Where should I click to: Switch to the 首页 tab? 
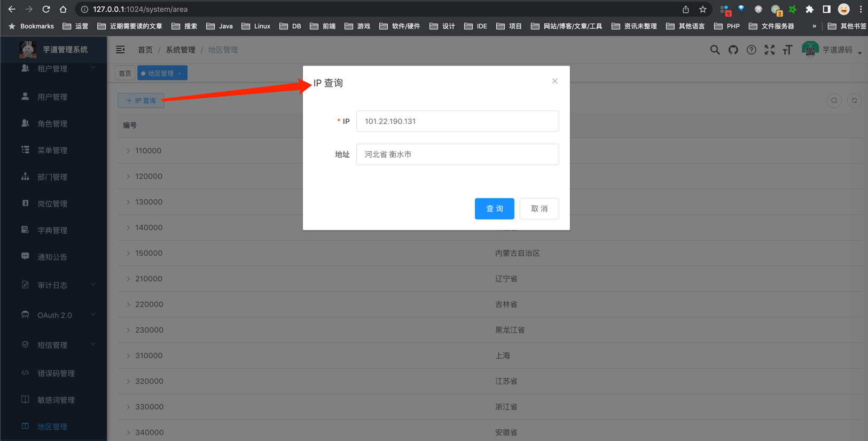click(125, 73)
